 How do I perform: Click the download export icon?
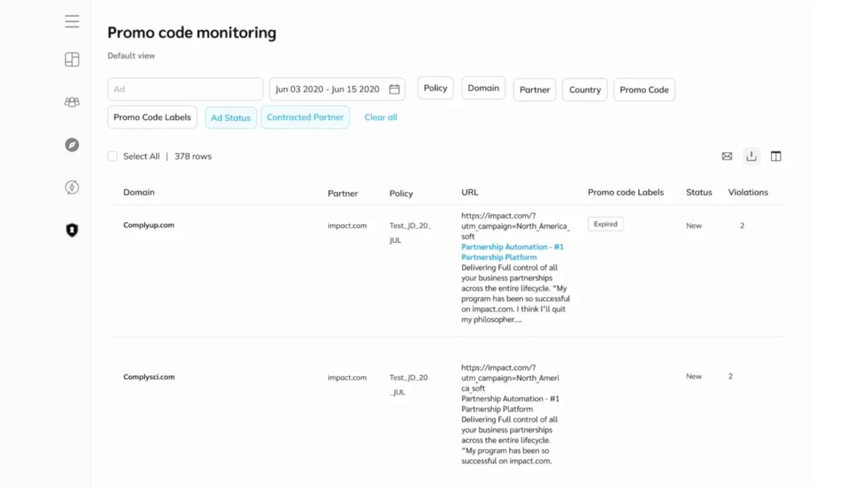pyautogui.click(x=751, y=156)
